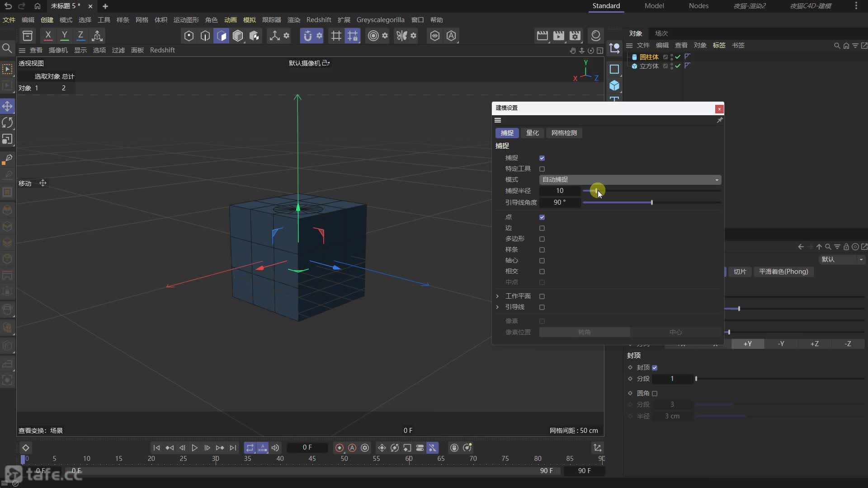The width and height of the screenshot is (868, 488).
Task: Toggle autokeying icon in timeline
Action: coord(352,448)
